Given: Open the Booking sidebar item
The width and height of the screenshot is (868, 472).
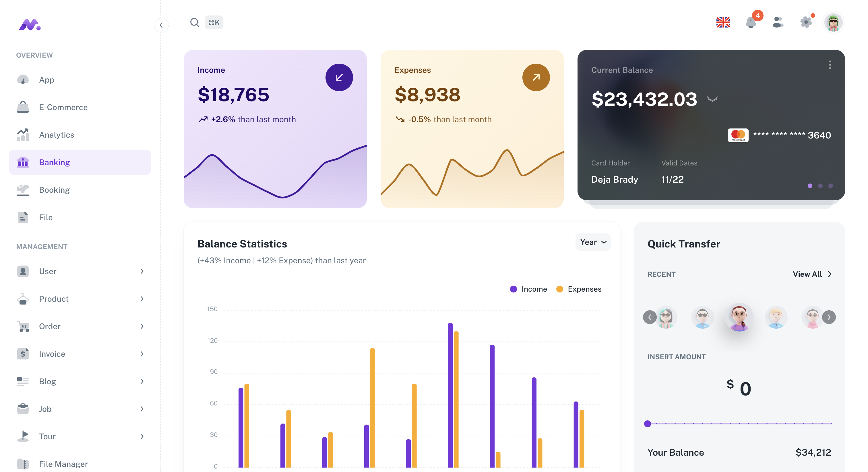Looking at the screenshot, I should pyautogui.click(x=54, y=190).
